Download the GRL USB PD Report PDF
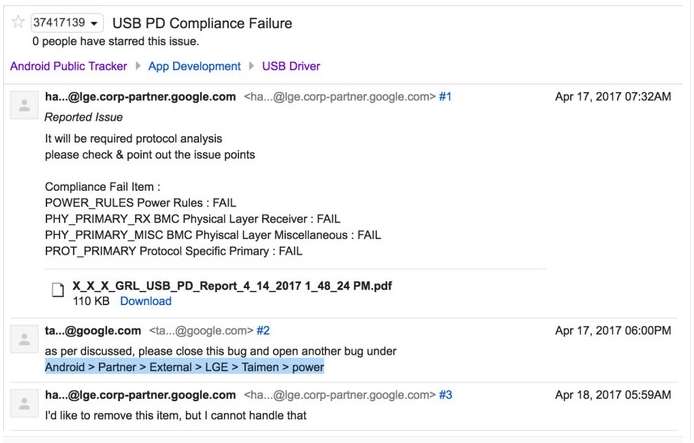This screenshot has width=694, height=443. (146, 301)
